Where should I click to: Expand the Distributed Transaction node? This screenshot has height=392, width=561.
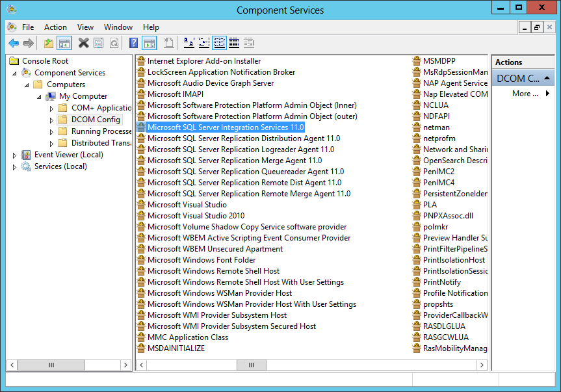(x=51, y=144)
